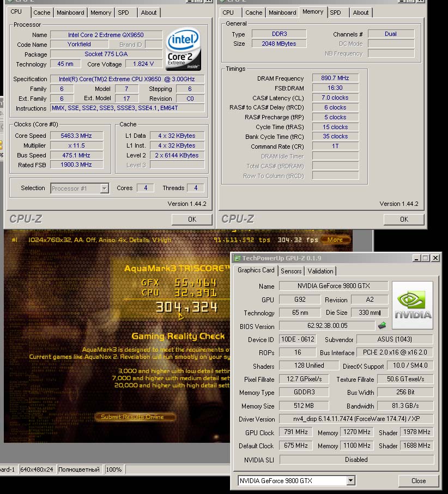Click the AquaMark3 total score 304,324
The height and width of the screenshot is (494, 448).
pos(186,307)
